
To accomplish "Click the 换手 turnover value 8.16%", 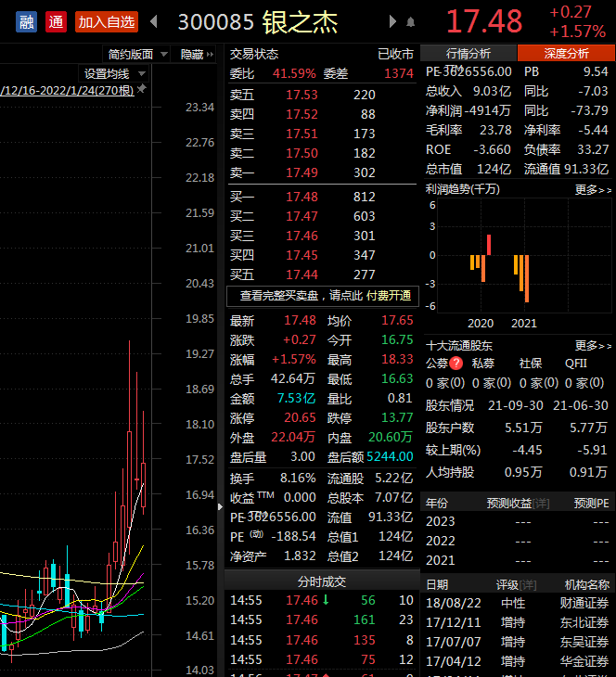I will pos(298,478).
